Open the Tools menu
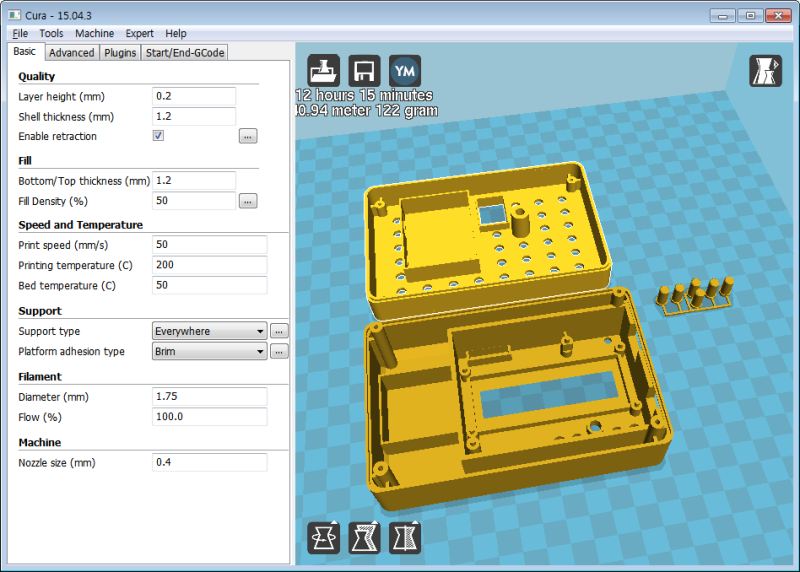The width and height of the screenshot is (800, 572). click(x=52, y=33)
